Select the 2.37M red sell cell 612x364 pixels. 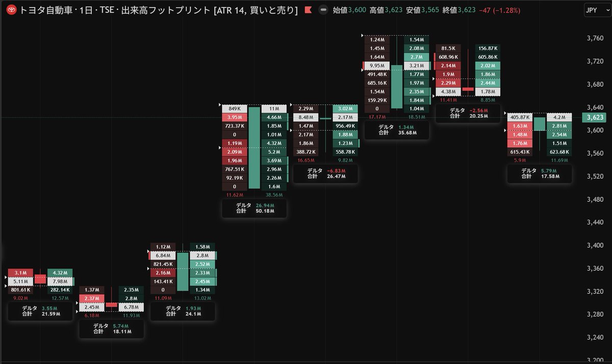[92, 299]
